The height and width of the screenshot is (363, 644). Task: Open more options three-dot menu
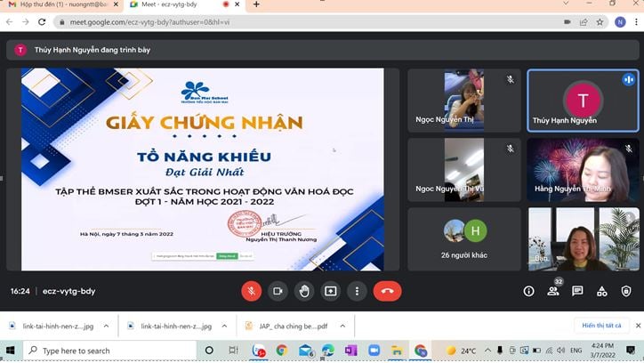click(x=357, y=291)
